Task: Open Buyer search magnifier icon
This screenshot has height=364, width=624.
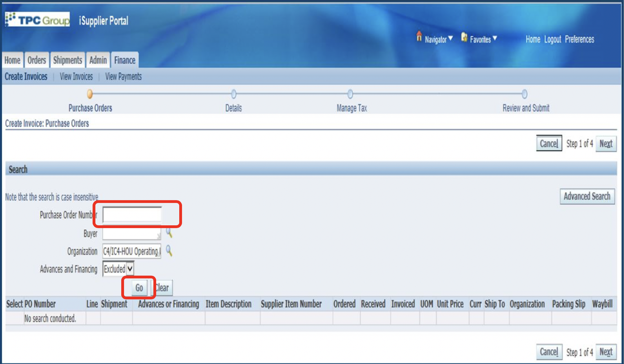Action: (x=169, y=233)
